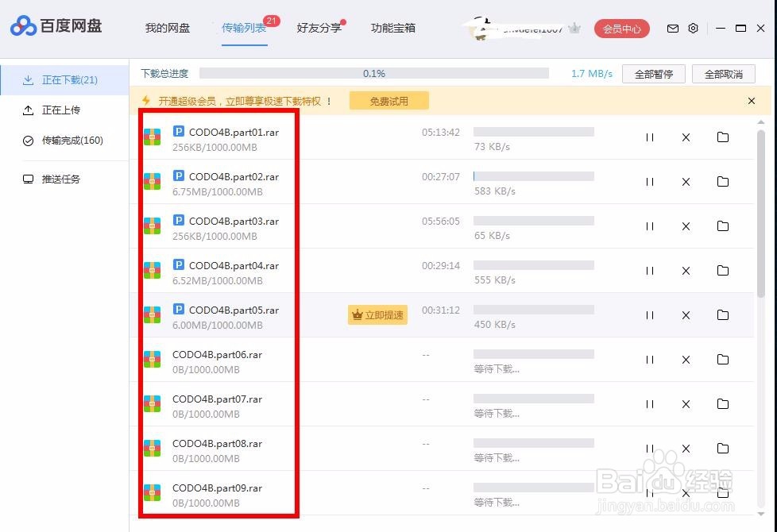Open the 好友分享 tab
Screen dimensions: 777x532
tap(318, 28)
